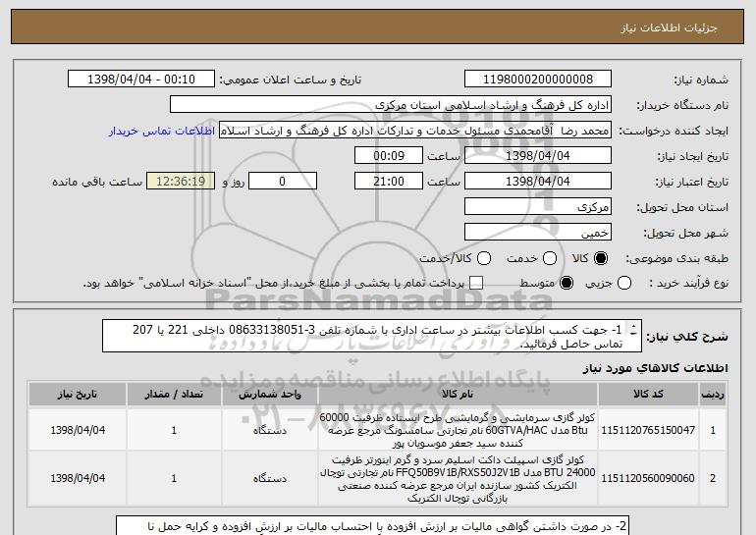Click the ردیف column header

tap(713, 395)
